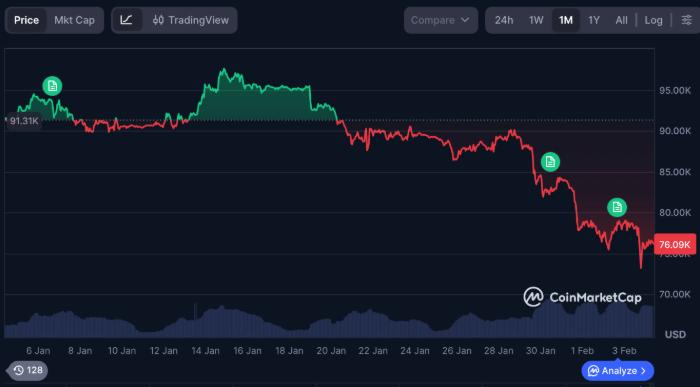The height and width of the screenshot is (387, 700).
Task: Select the 24h time range
Action: point(504,20)
